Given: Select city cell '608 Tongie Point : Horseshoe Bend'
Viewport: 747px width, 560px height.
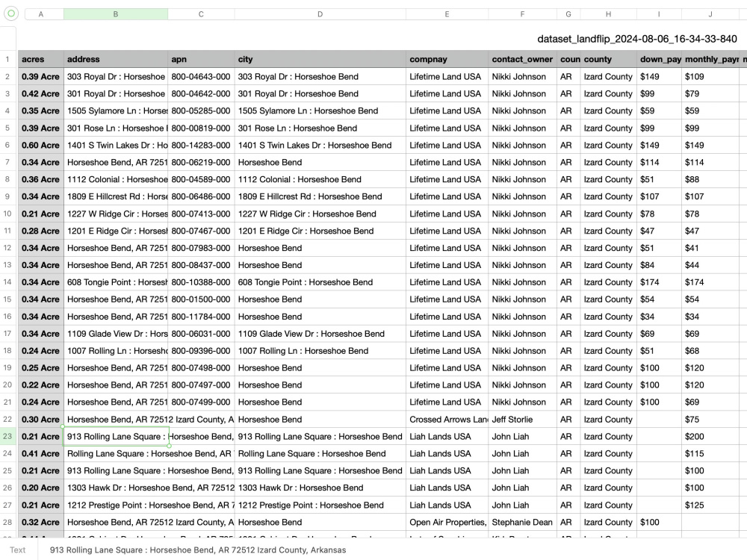Looking at the screenshot, I should [x=320, y=282].
